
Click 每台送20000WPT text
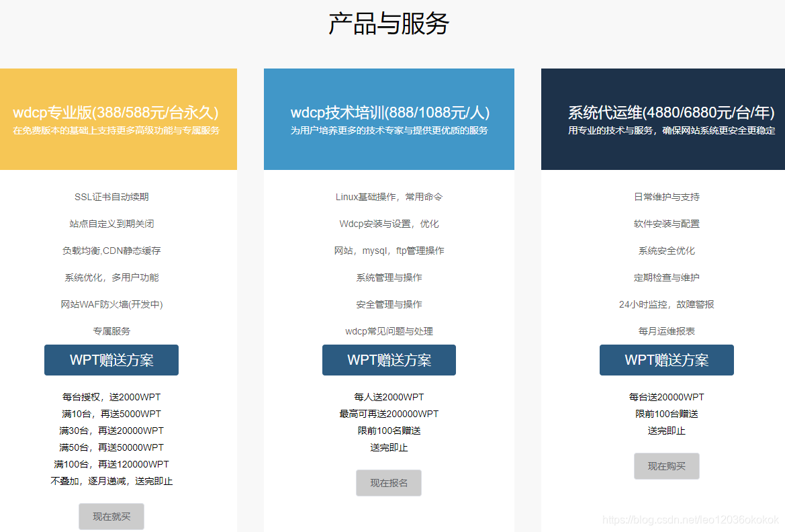coord(667,397)
